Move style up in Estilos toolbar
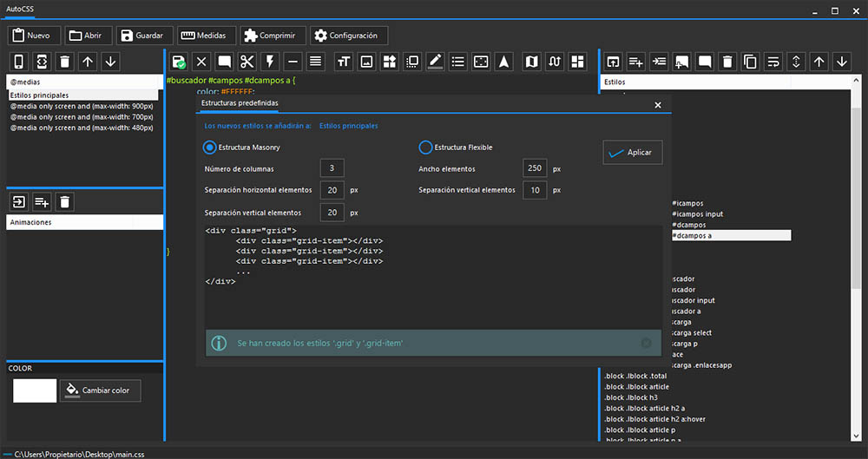The width and height of the screenshot is (868, 459). (x=819, y=62)
